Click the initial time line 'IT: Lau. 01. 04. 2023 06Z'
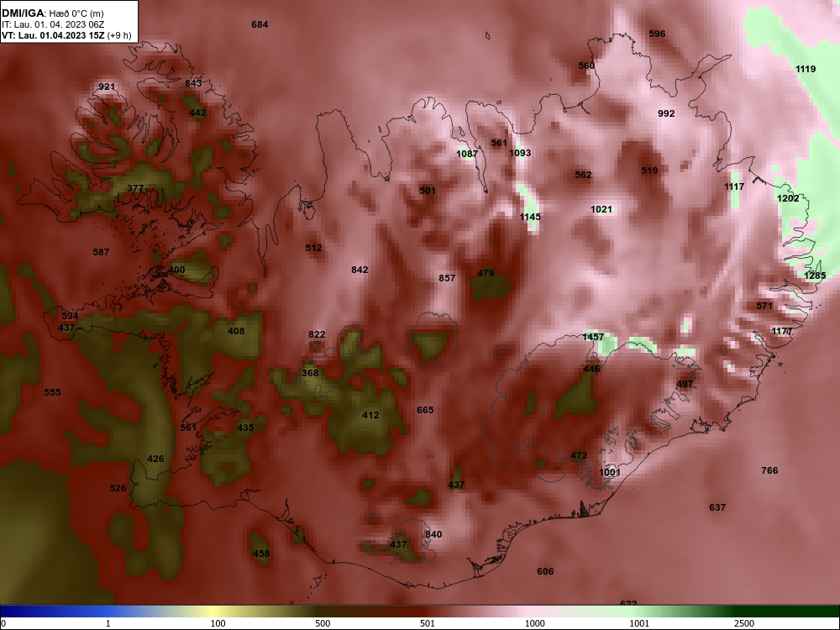The height and width of the screenshot is (630, 840). coord(53,24)
